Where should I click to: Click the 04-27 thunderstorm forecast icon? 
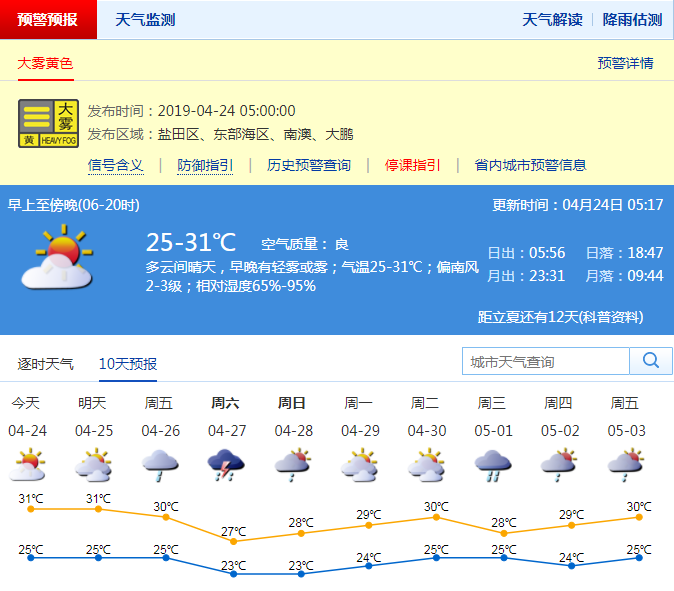coord(225,465)
